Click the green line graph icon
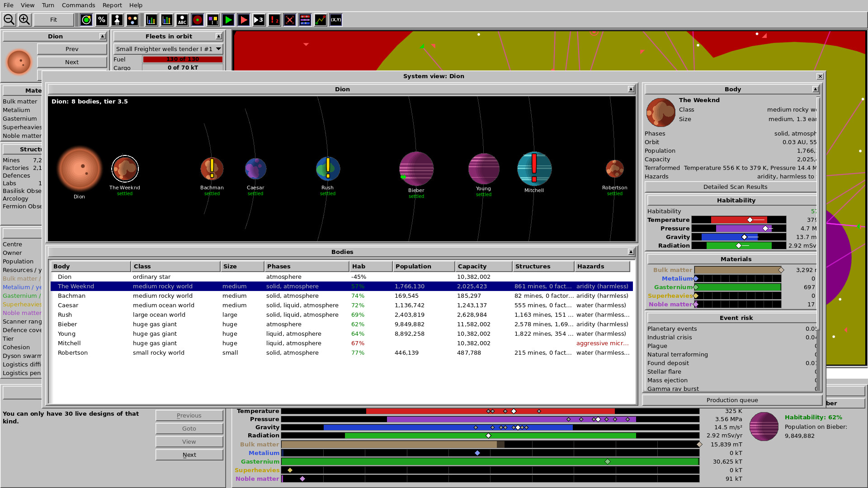Viewport: 868px width, 488px height. (x=321, y=20)
